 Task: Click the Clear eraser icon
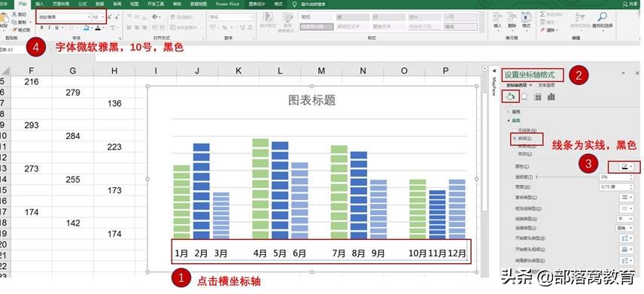pos(543,30)
